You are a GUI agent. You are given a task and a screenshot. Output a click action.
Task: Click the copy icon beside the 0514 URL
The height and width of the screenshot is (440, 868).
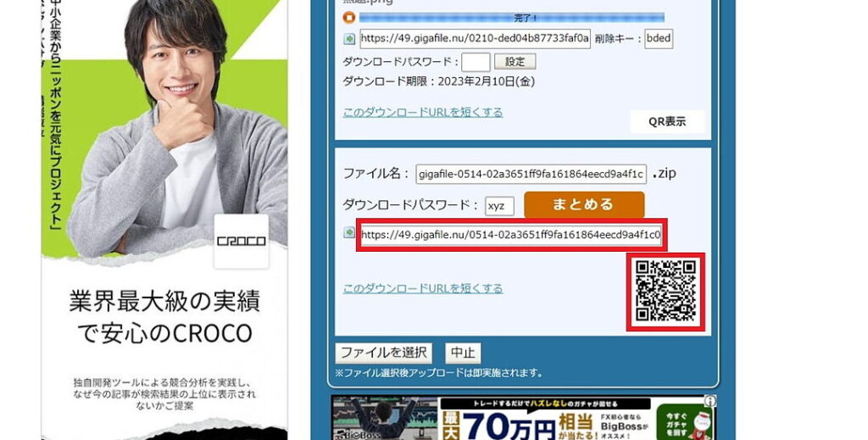click(x=349, y=232)
